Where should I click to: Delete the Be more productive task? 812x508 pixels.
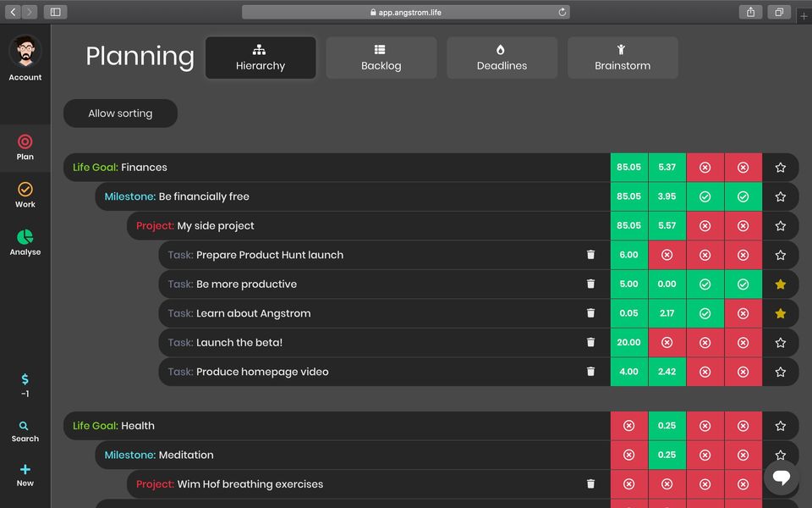coord(590,284)
